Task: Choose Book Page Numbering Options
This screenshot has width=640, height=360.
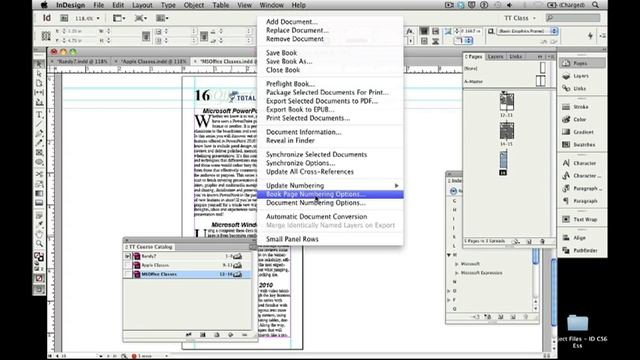Action: click(330, 194)
